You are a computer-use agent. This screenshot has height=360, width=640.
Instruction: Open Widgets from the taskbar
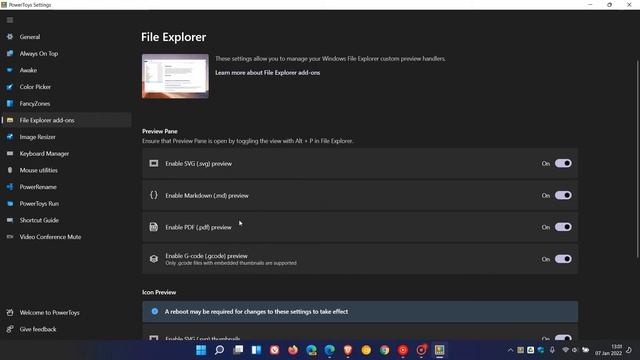(256, 350)
